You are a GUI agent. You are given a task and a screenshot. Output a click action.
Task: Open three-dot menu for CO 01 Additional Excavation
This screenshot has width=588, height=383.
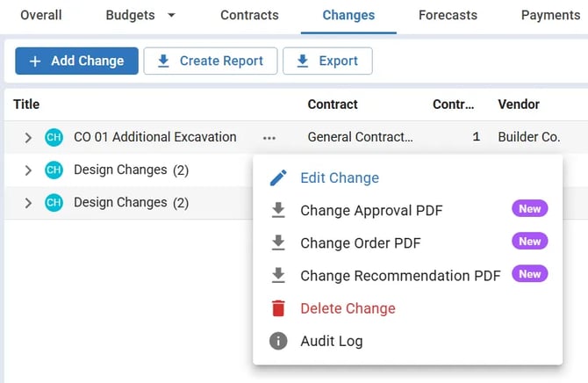coord(269,138)
